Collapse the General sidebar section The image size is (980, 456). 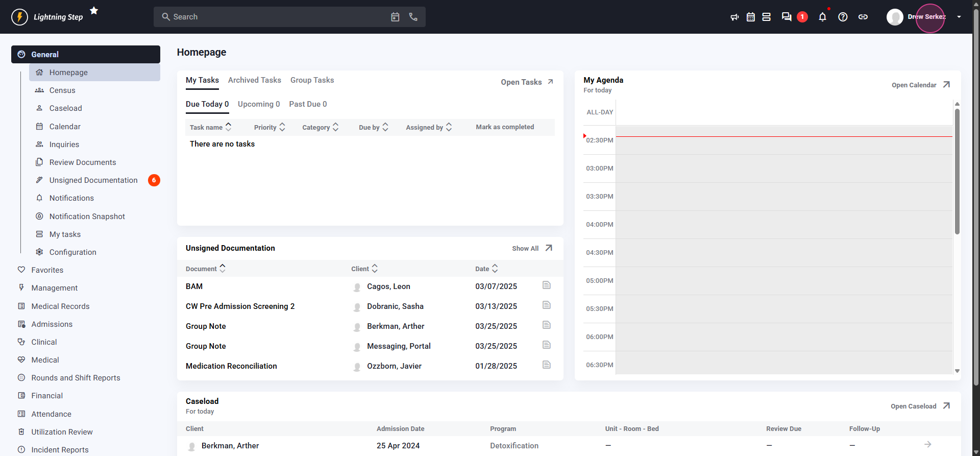pos(86,55)
